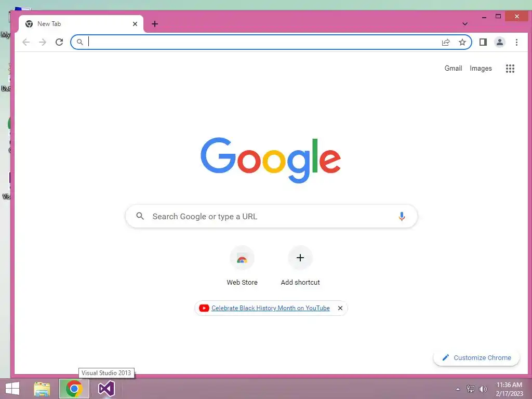Open the volume speaker tray icon
532x399 pixels.
[483, 389]
